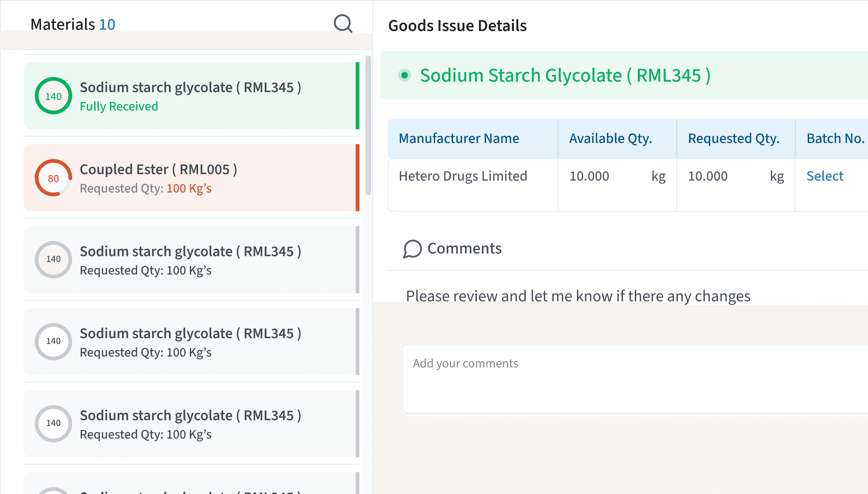Click the Available Qty. 10.000 value field
868x494 pixels.
[x=589, y=176]
